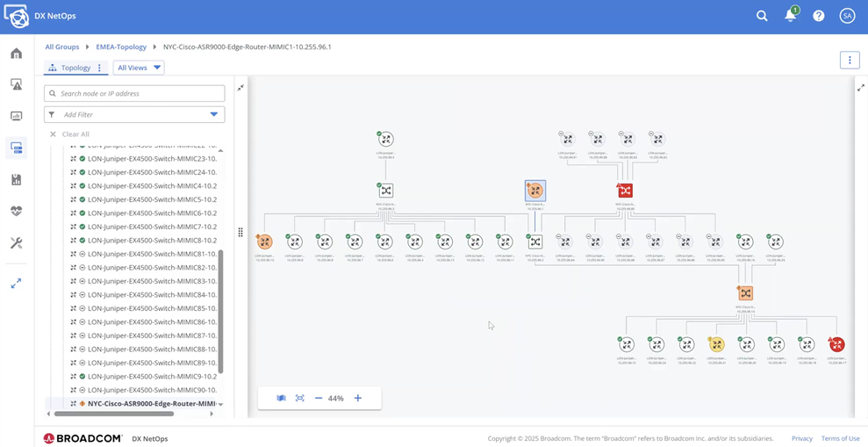The height and width of the screenshot is (447, 868).
Task: Click the Add Filter field
Action: [134, 115]
